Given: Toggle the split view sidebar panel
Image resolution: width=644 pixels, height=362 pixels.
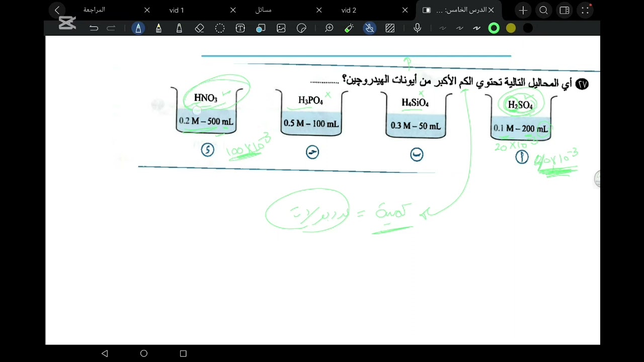Looking at the screenshot, I should coord(565,10).
